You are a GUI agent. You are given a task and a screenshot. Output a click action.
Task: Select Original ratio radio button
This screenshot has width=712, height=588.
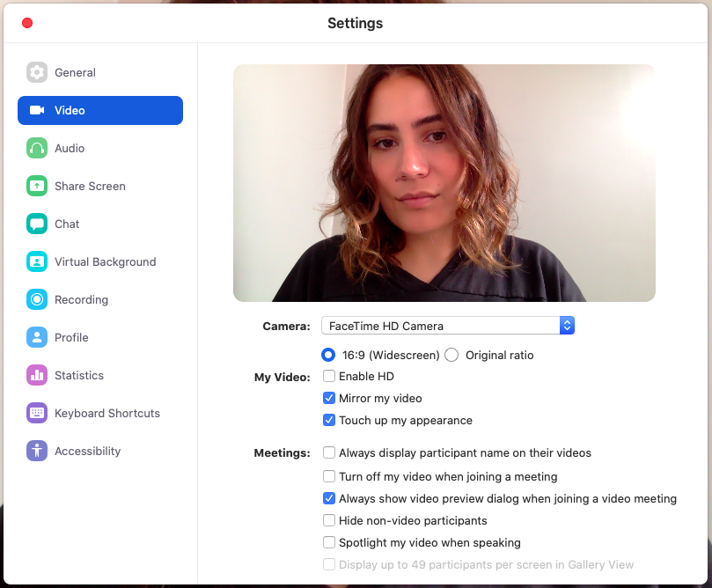[451, 355]
